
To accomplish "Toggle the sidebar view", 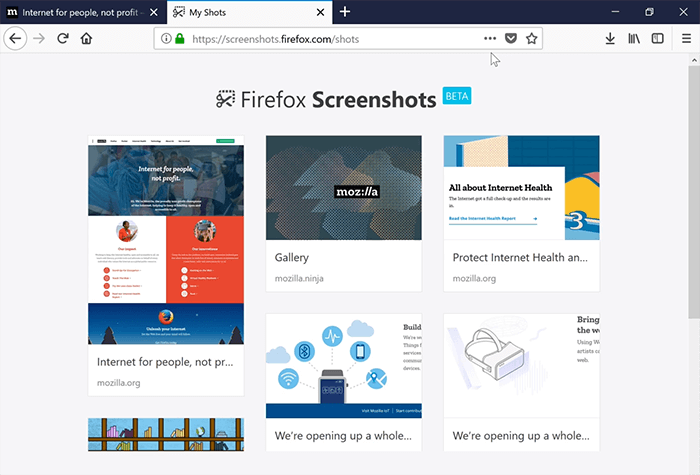I will click(x=657, y=39).
